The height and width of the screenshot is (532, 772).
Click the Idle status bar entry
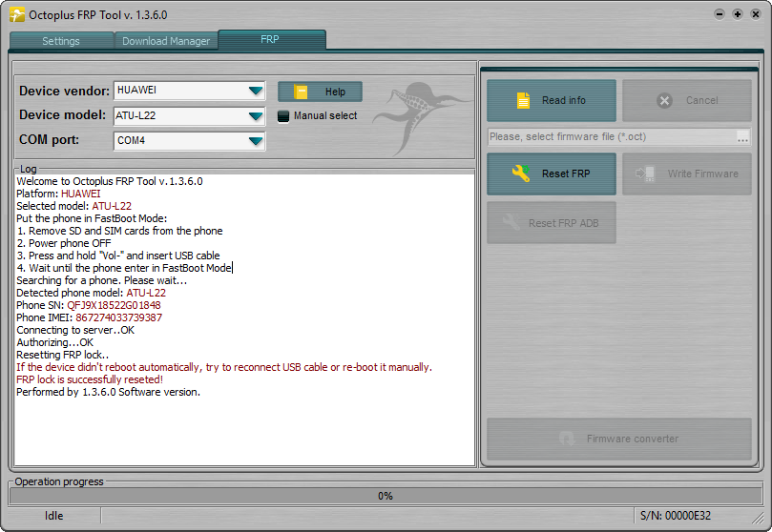pos(54,516)
